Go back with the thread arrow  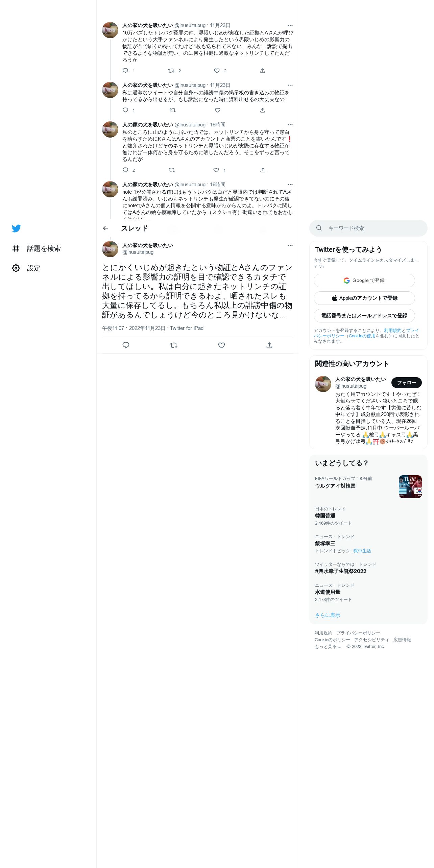pyautogui.click(x=105, y=228)
